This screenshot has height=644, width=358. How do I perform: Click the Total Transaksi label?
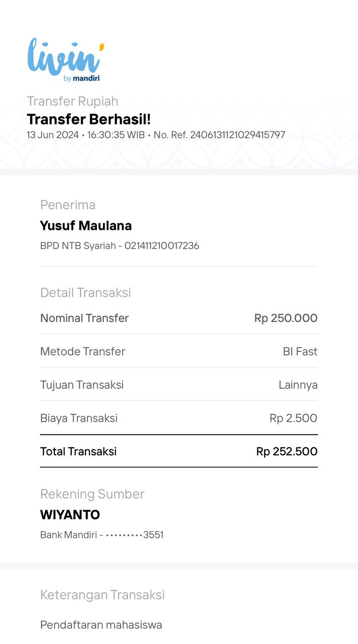tap(78, 451)
